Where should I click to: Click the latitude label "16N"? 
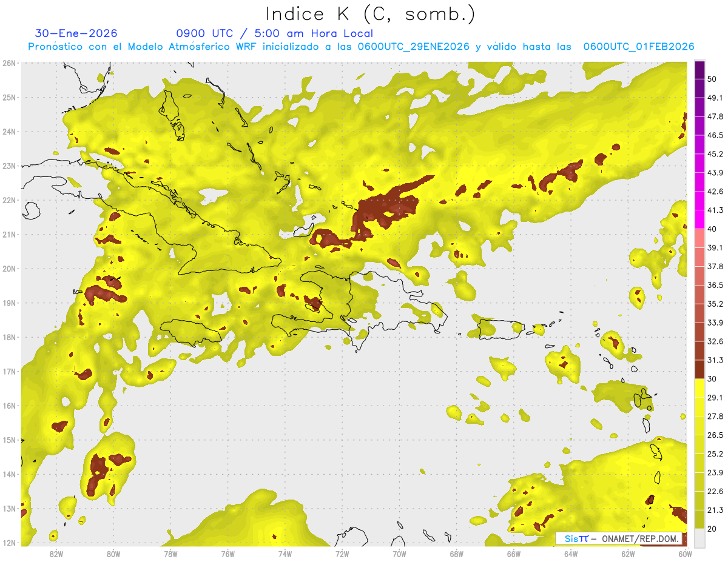pyautogui.click(x=9, y=406)
